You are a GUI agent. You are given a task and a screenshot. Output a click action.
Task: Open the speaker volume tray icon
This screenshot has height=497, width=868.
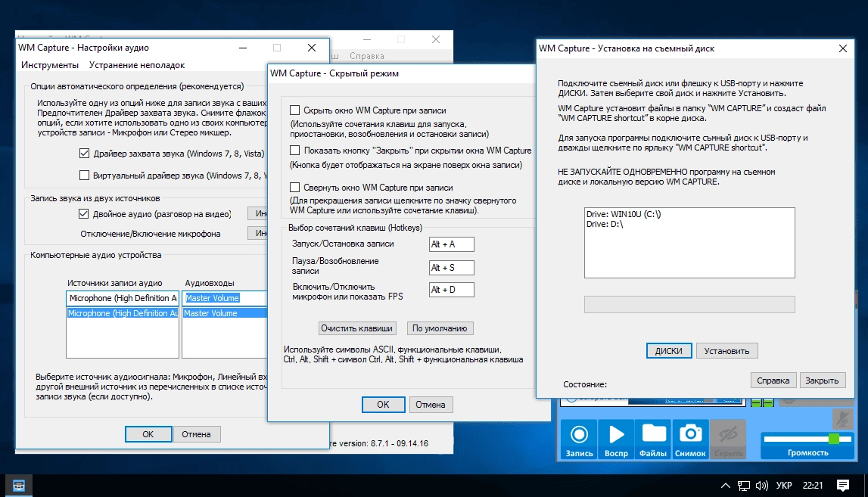(x=762, y=486)
